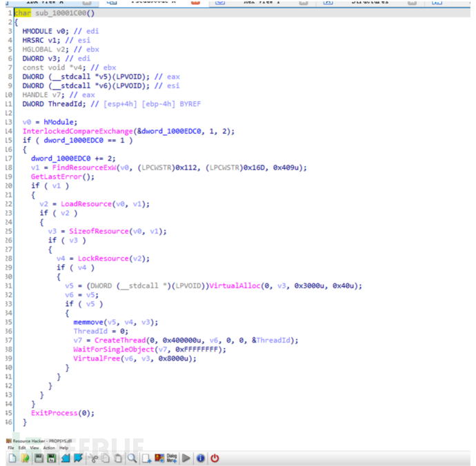Image resolution: width=476 pixels, height=466 pixels.
Task: Click the Find magnifier icon
Action: click(x=132, y=458)
